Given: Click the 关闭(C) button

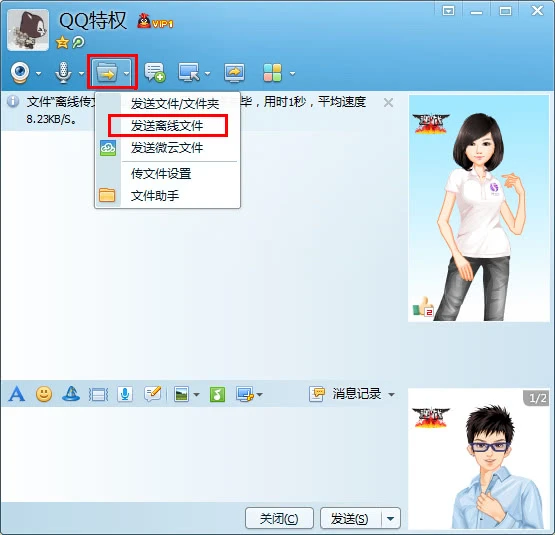Looking at the screenshot, I should pyautogui.click(x=279, y=519).
